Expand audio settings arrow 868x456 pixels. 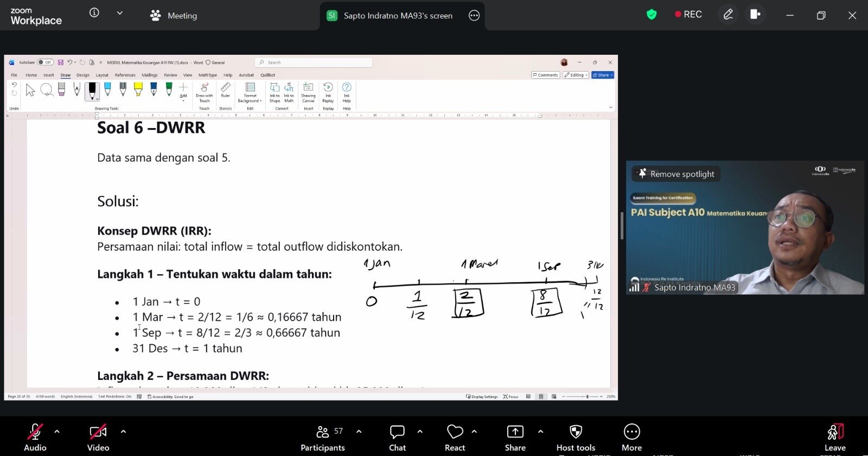(57, 432)
